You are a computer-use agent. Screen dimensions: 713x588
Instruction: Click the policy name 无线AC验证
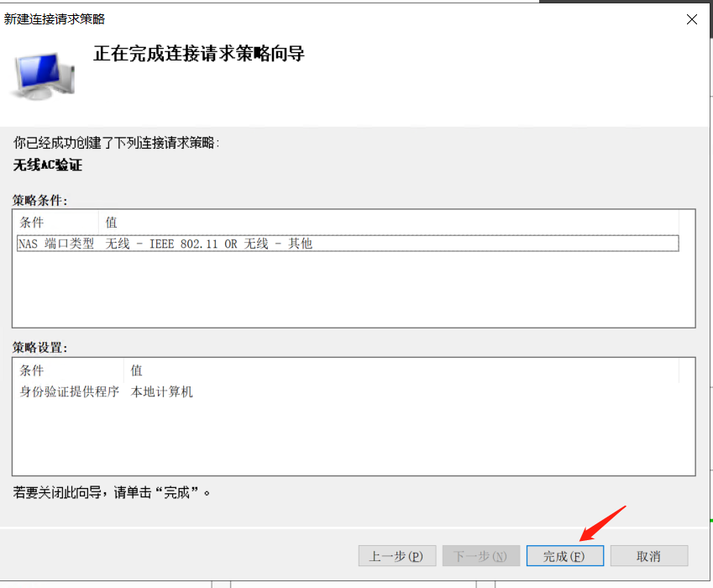click(48, 165)
